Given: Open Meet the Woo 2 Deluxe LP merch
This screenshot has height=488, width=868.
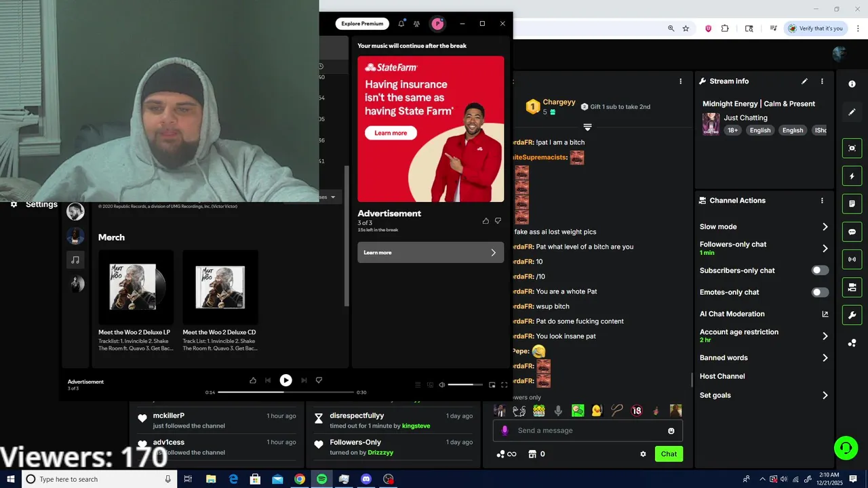Looking at the screenshot, I should pos(135,301).
